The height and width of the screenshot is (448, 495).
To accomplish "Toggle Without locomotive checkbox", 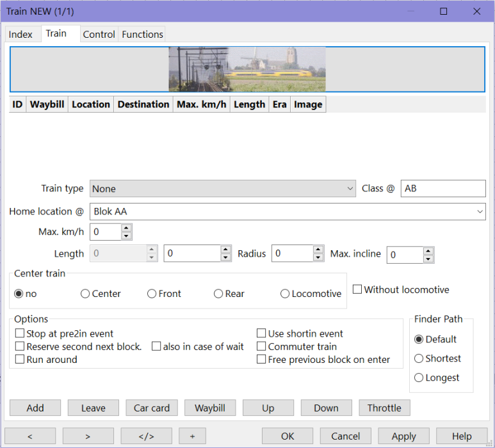I will [357, 290].
